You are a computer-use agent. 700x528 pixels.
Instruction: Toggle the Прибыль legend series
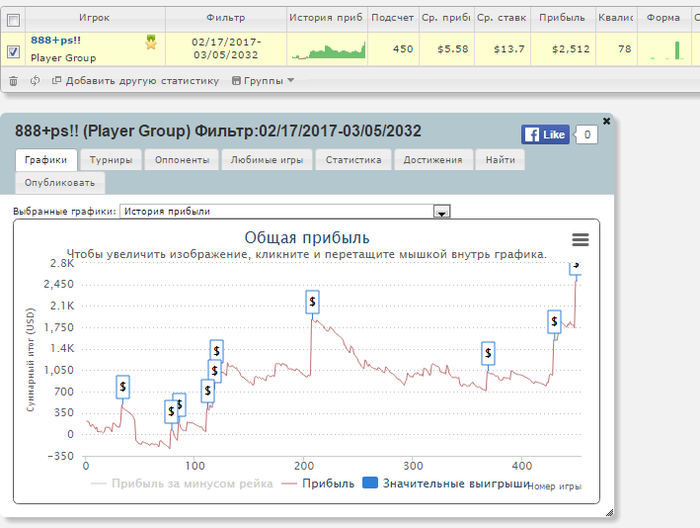point(318,483)
